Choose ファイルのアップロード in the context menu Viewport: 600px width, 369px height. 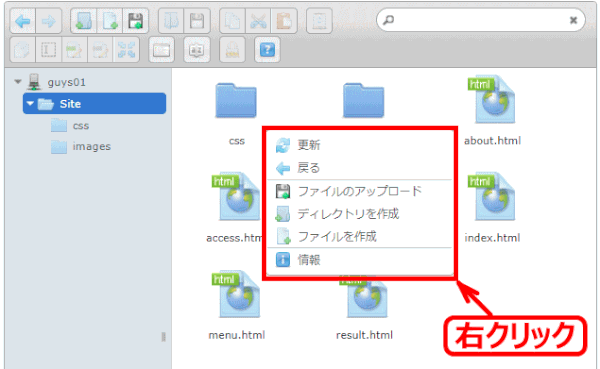pyautogui.click(x=359, y=191)
